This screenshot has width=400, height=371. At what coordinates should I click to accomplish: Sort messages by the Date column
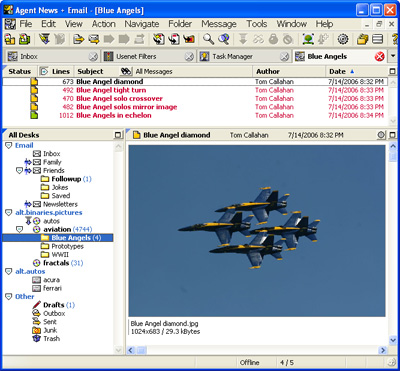click(x=356, y=71)
